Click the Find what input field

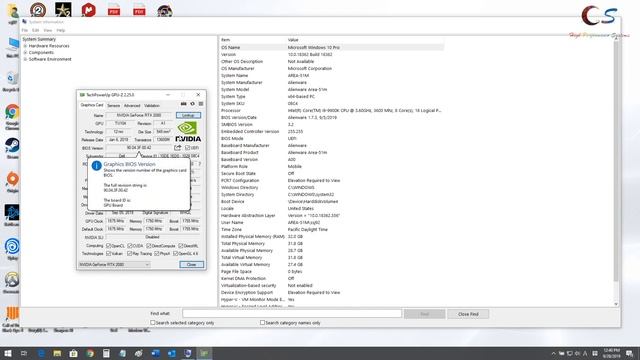click(x=292, y=313)
